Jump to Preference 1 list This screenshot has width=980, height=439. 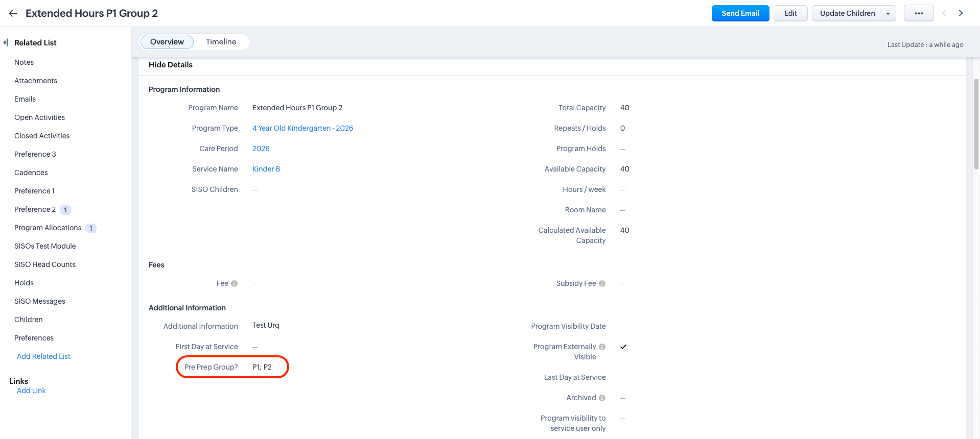[35, 191]
